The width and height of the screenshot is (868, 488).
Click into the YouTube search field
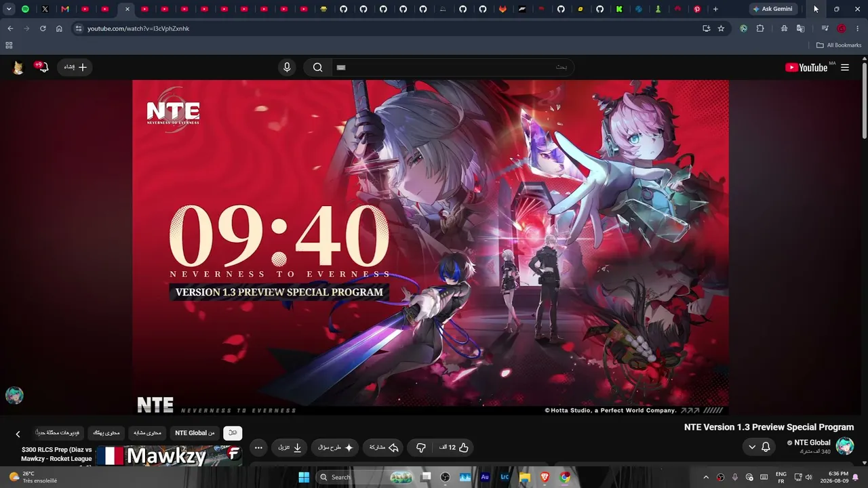(452, 67)
